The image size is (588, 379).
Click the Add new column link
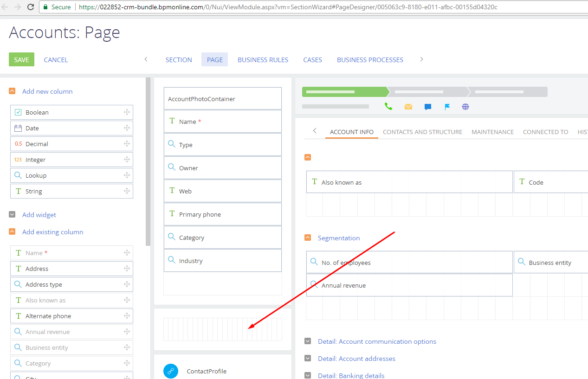pos(47,91)
